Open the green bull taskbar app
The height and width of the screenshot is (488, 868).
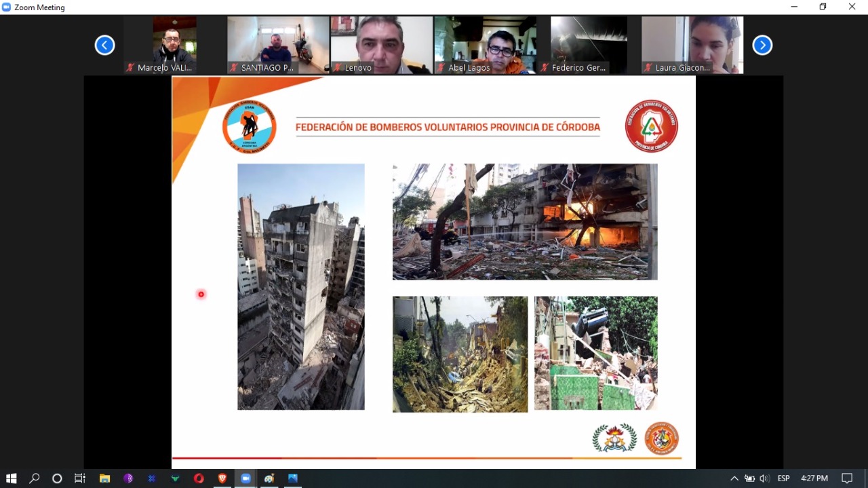point(175,478)
